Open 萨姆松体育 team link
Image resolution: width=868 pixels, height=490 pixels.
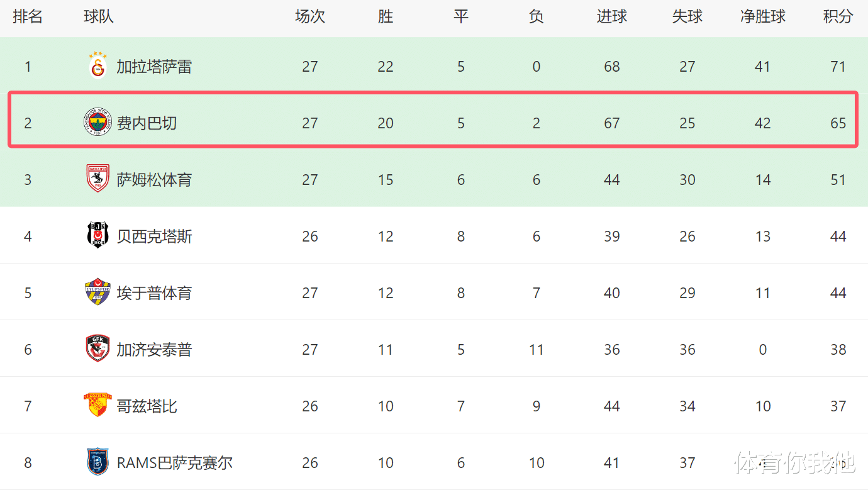[154, 180]
